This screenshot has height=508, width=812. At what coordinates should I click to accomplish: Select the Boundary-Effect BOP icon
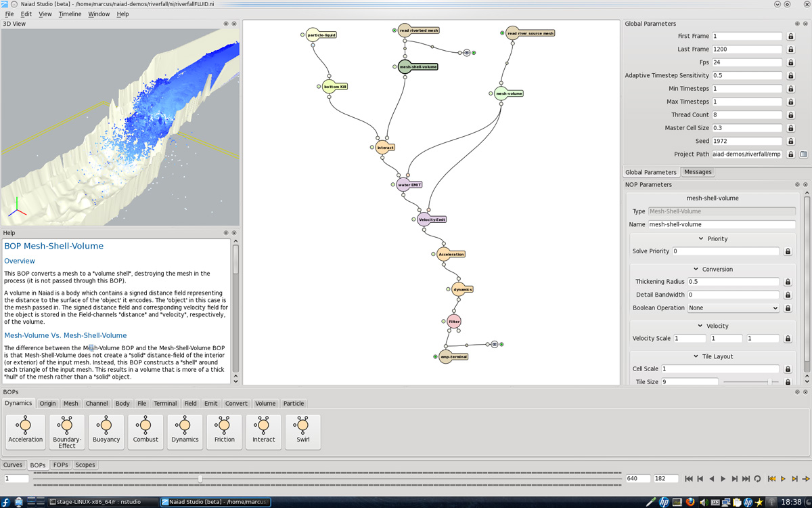67,431
